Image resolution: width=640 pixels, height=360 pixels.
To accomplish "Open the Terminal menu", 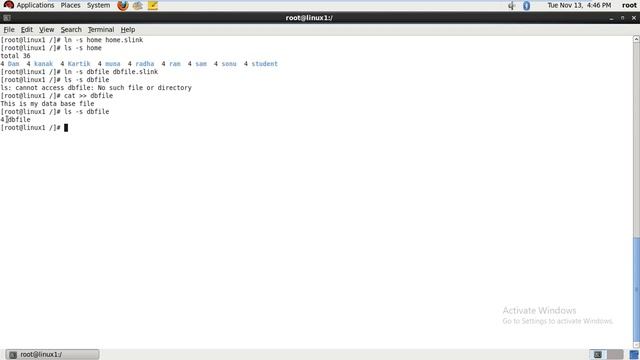I will (x=101, y=29).
